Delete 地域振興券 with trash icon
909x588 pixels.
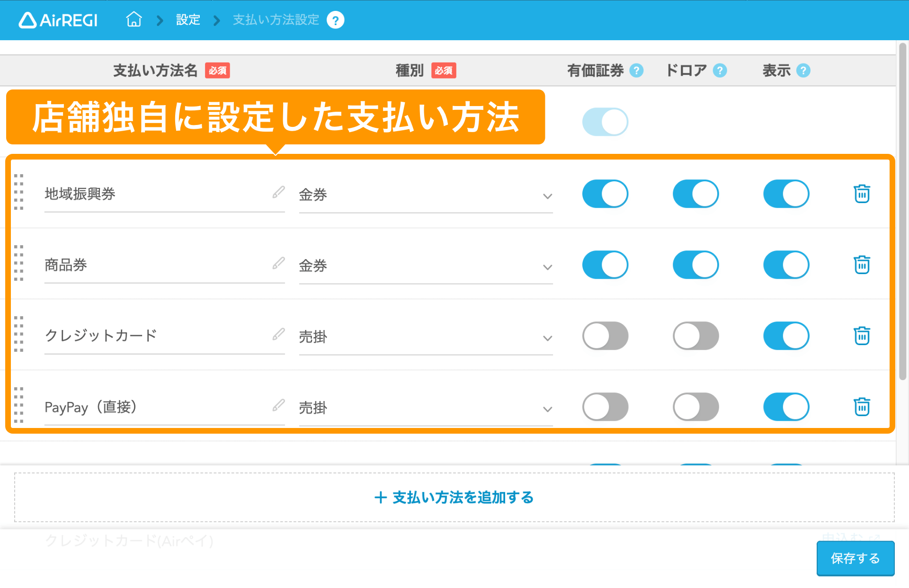862,194
